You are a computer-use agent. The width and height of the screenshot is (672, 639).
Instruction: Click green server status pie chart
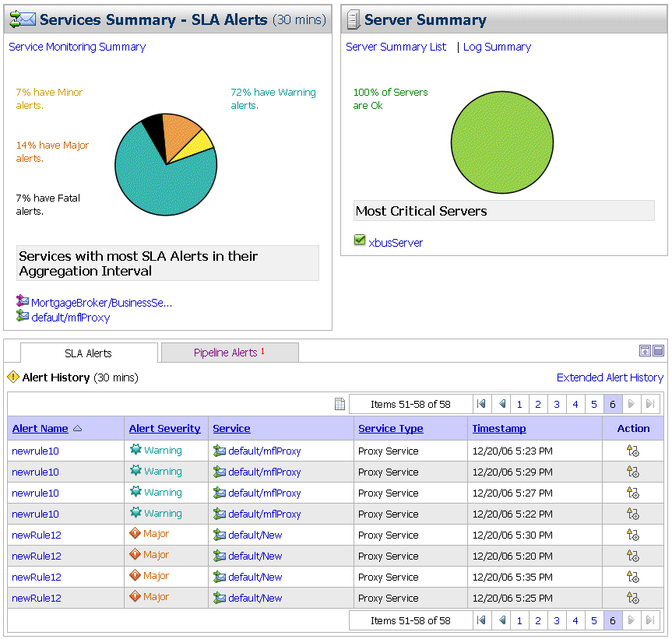[x=502, y=142]
